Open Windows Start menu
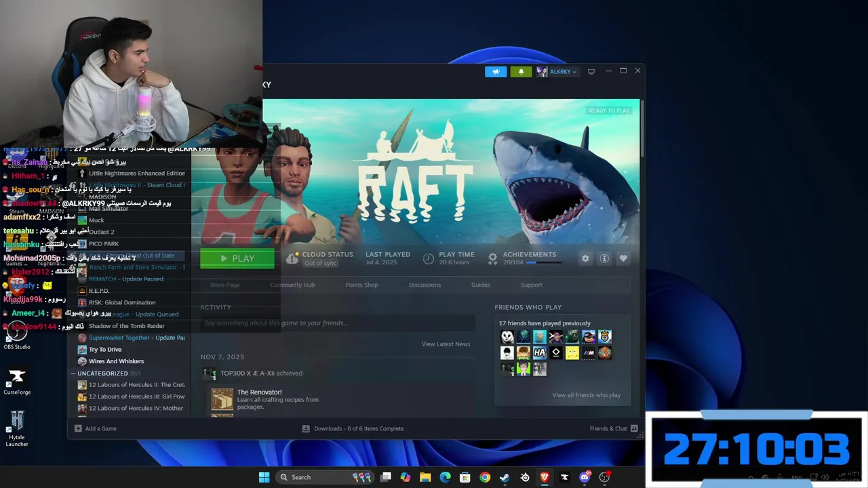 [x=264, y=477]
